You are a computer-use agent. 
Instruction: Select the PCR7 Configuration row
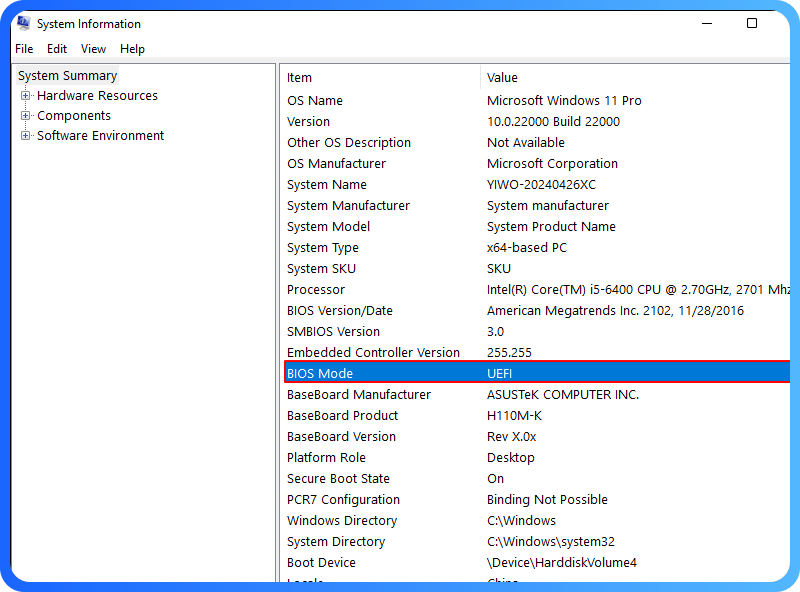click(537, 499)
